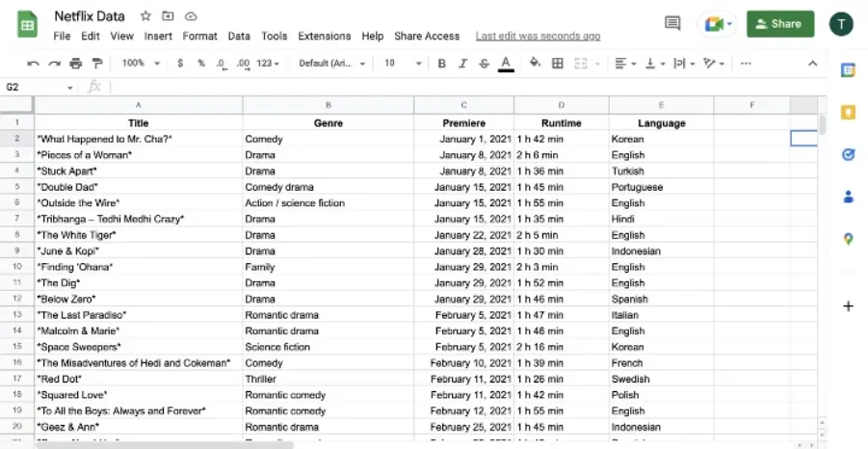Open the Tools menu
The image size is (868, 449).
click(275, 36)
